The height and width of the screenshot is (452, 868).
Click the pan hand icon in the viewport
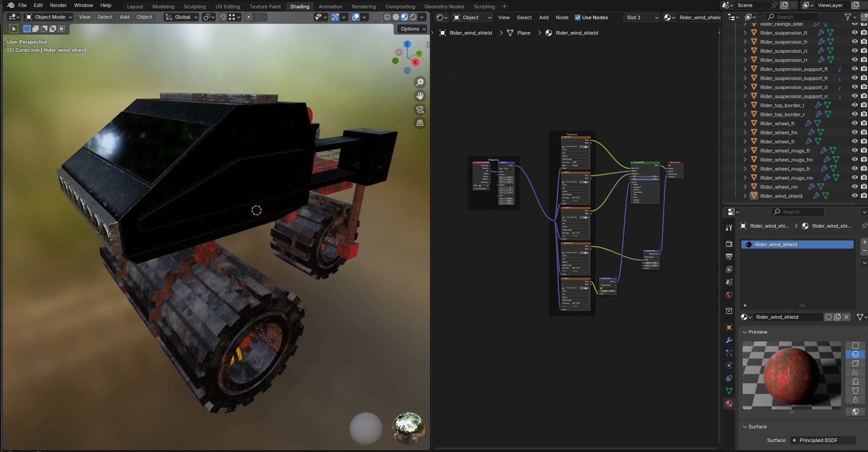[420, 96]
